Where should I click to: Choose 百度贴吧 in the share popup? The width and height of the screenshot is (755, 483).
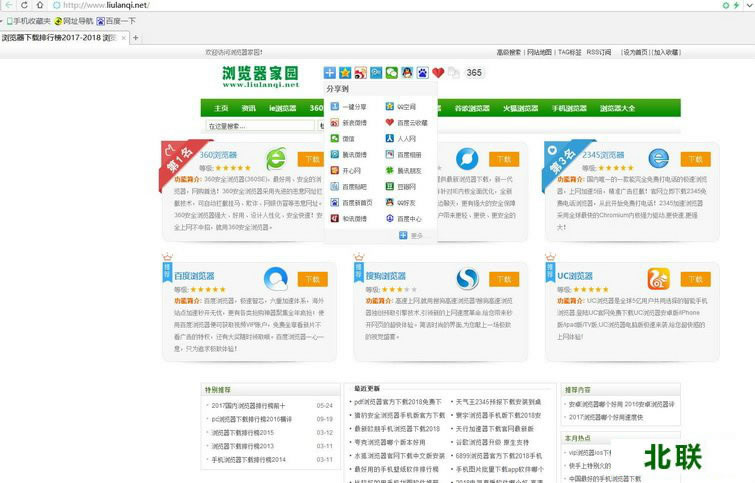click(x=348, y=186)
